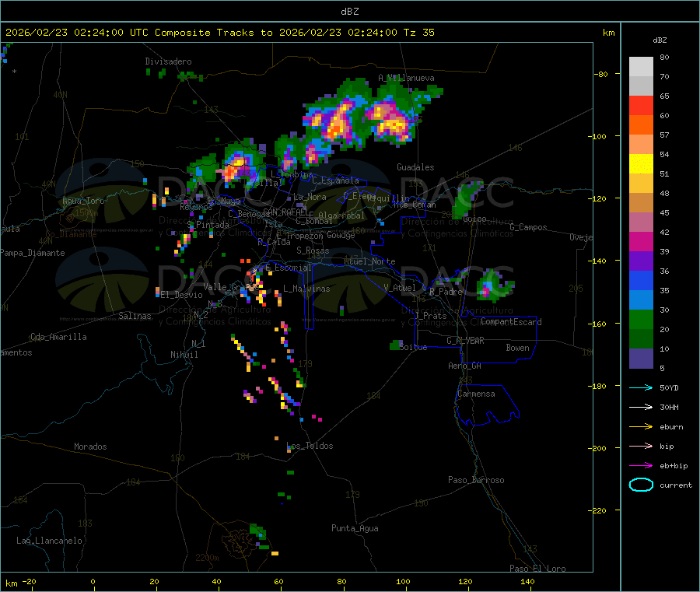Click the 'A_Villanueva' map label
Image resolution: width=700 pixels, height=592 pixels.
coord(406,78)
